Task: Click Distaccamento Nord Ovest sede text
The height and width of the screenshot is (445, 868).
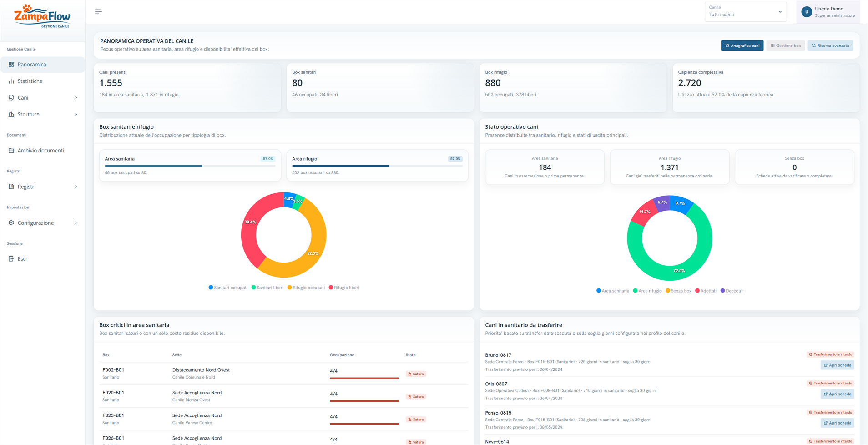Action: pyautogui.click(x=201, y=370)
